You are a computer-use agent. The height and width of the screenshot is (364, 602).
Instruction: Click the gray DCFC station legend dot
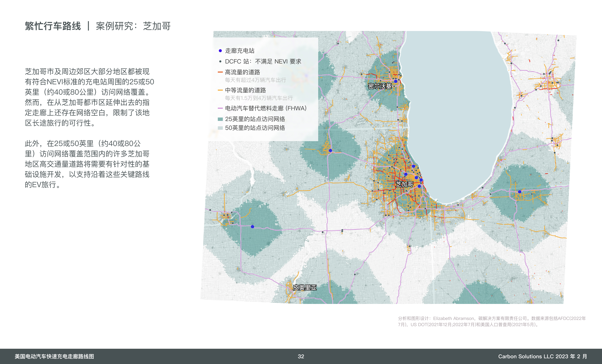pyautogui.click(x=220, y=62)
